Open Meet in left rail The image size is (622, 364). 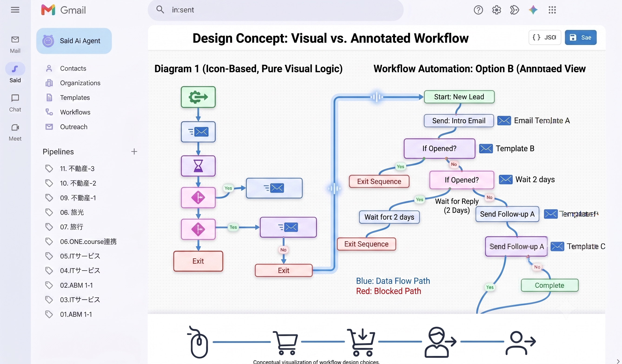15,132
